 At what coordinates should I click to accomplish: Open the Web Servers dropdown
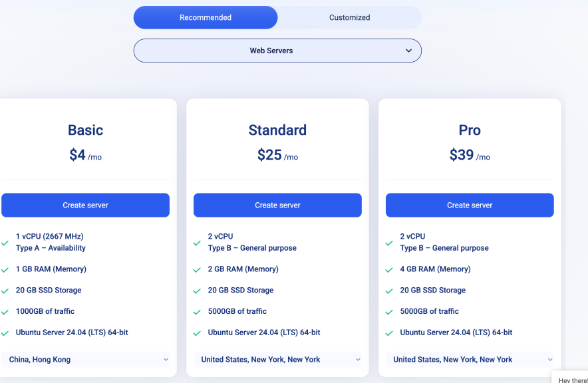[277, 51]
